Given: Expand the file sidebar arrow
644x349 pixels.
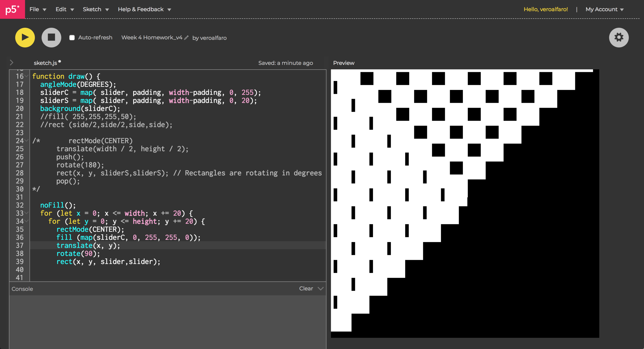Looking at the screenshot, I should (x=11, y=63).
